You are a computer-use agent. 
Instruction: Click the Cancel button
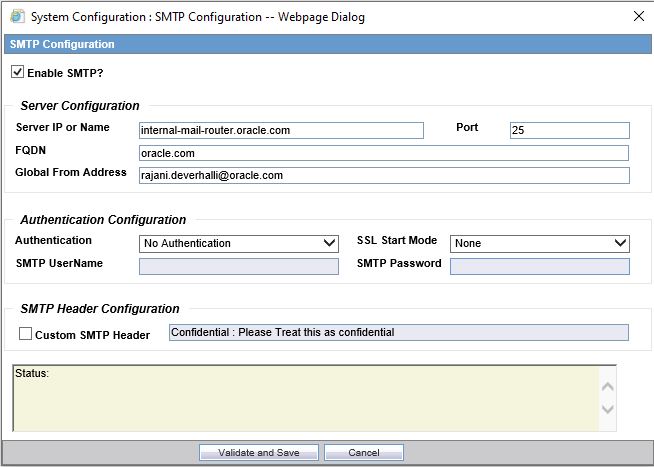[x=364, y=452]
